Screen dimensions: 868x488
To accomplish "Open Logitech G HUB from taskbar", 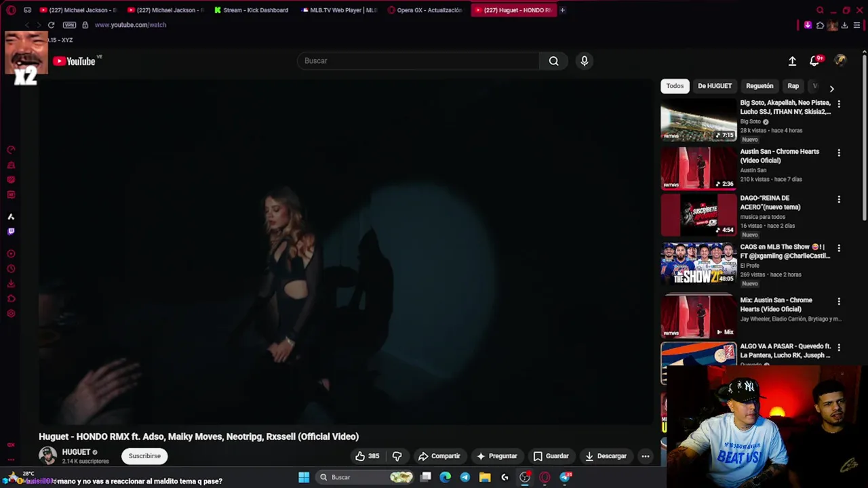I will tap(505, 477).
